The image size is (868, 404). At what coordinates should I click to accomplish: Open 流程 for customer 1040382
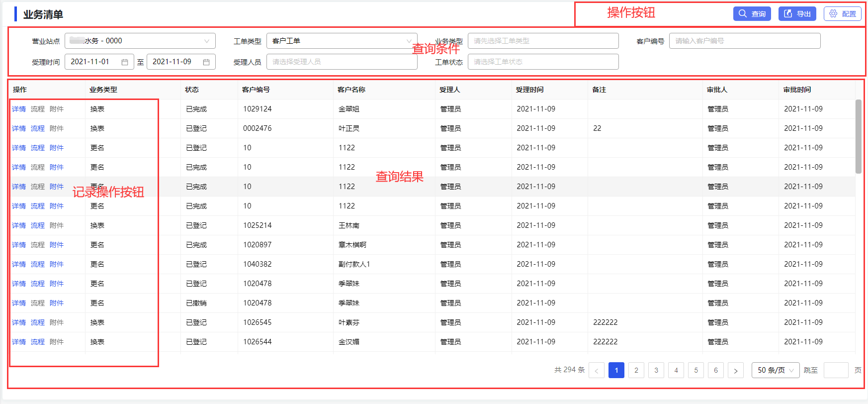(38, 264)
